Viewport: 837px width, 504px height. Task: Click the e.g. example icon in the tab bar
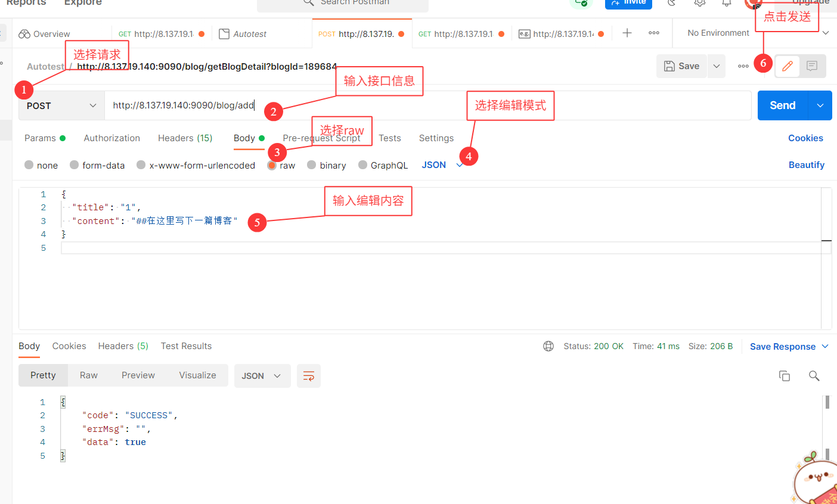[525, 34]
